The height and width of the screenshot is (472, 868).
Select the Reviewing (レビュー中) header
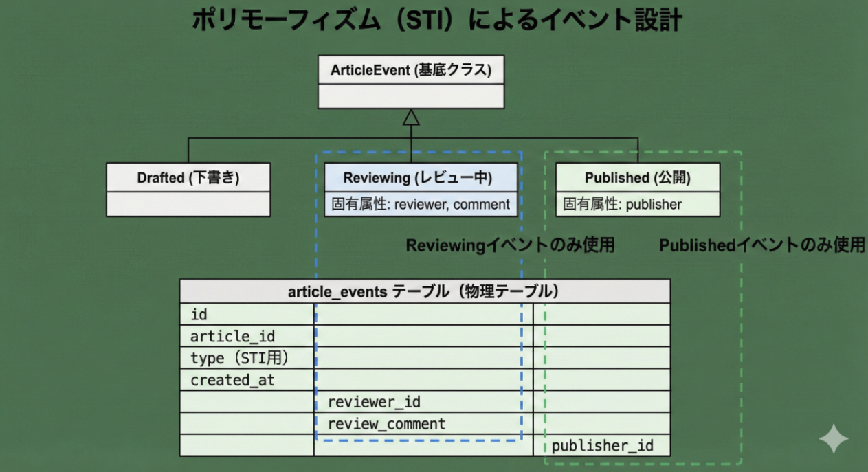(x=420, y=177)
